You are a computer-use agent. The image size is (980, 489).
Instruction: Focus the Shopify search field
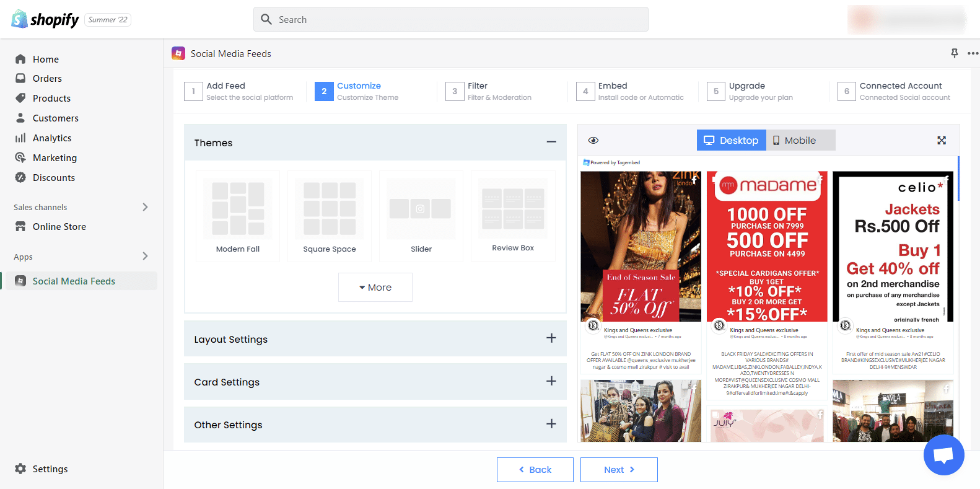click(451, 19)
